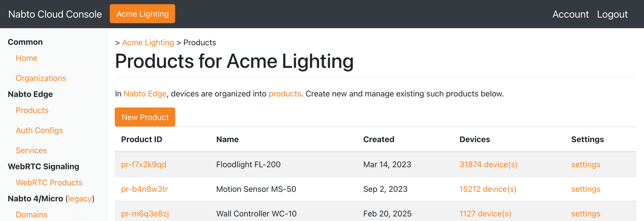The height and width of the screenshot is (221, 644).
Task: Open Domains in the sidebar
Action: click(x=32, y=215)
